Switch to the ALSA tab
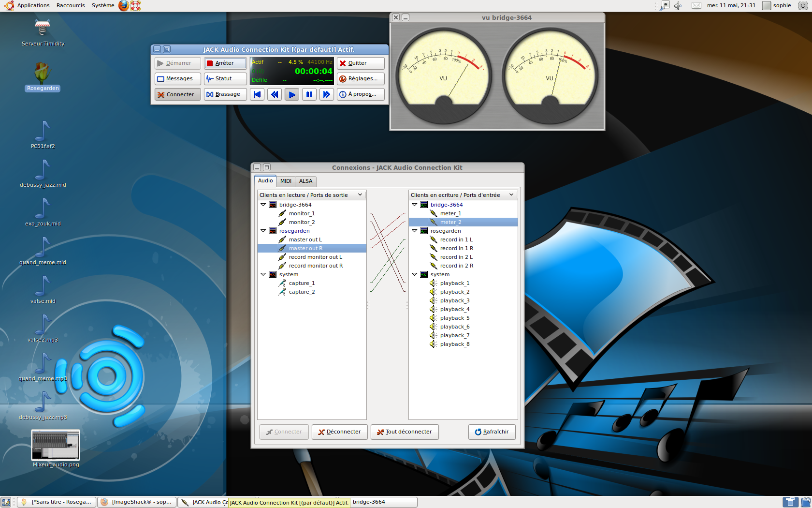This screenshot has height=508, width=812. (305, 181)
